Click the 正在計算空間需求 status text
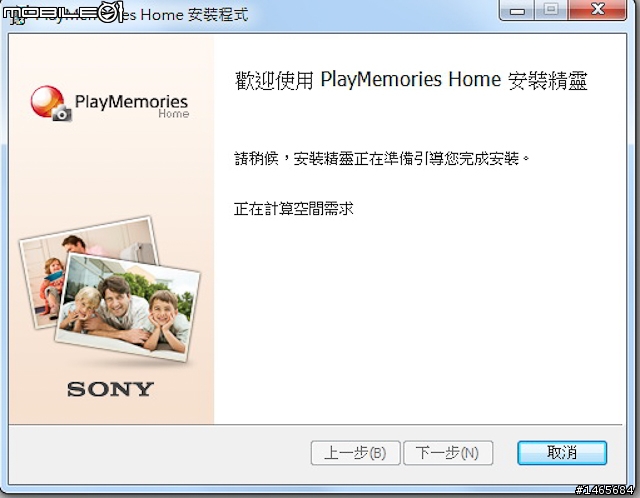Screen dimensions: 640x498 click(293, 209)
